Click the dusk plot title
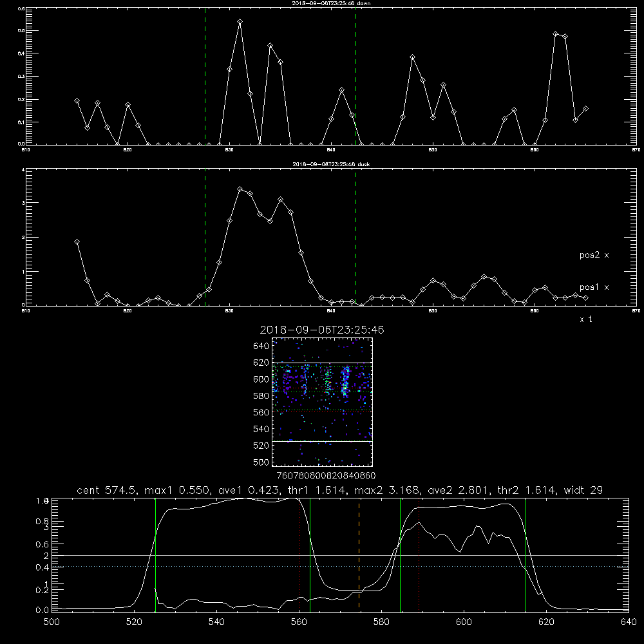Viewport: 644px width, 644px height. coord(331,164)
